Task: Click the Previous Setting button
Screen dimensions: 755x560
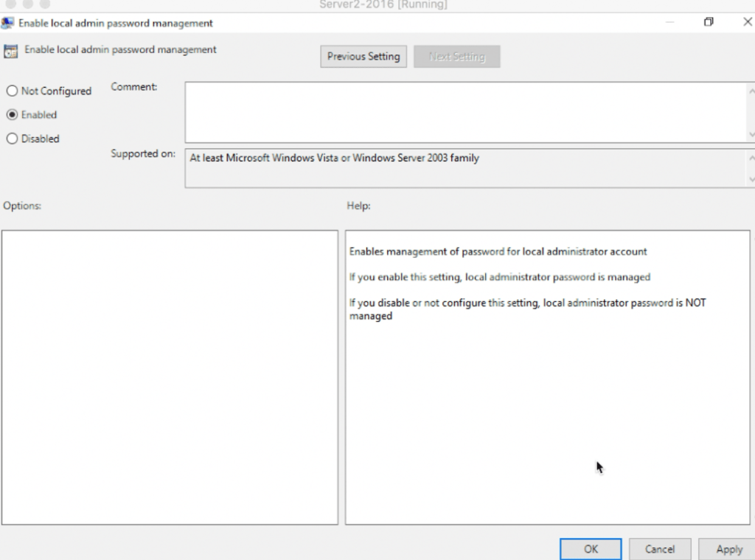Action: click(x=363, y=56)
